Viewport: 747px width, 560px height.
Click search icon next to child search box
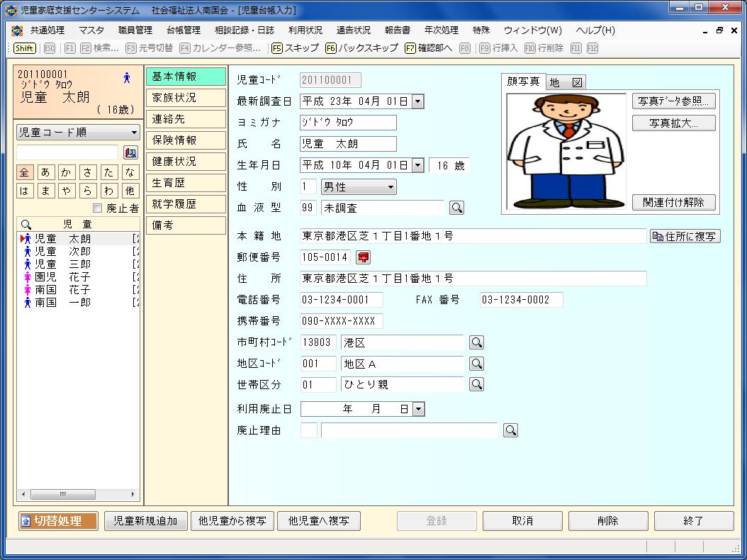pyautogui.click(x=130, y=152)
